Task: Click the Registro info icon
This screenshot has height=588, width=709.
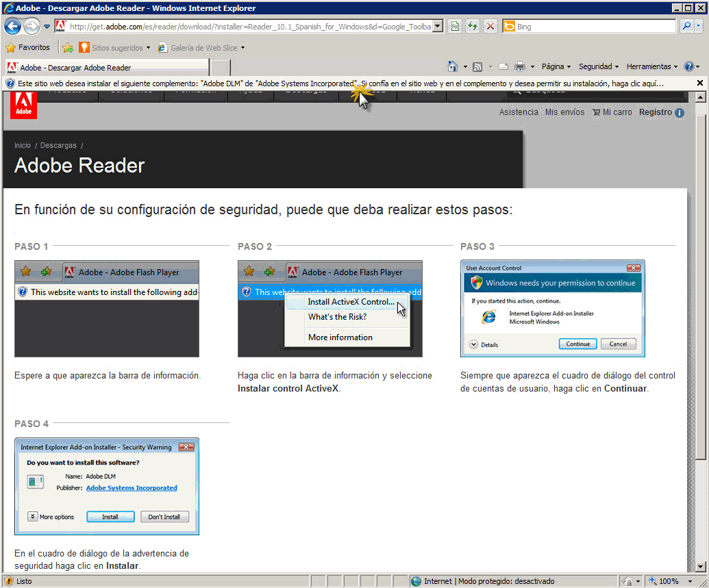Action: (679, 113)
